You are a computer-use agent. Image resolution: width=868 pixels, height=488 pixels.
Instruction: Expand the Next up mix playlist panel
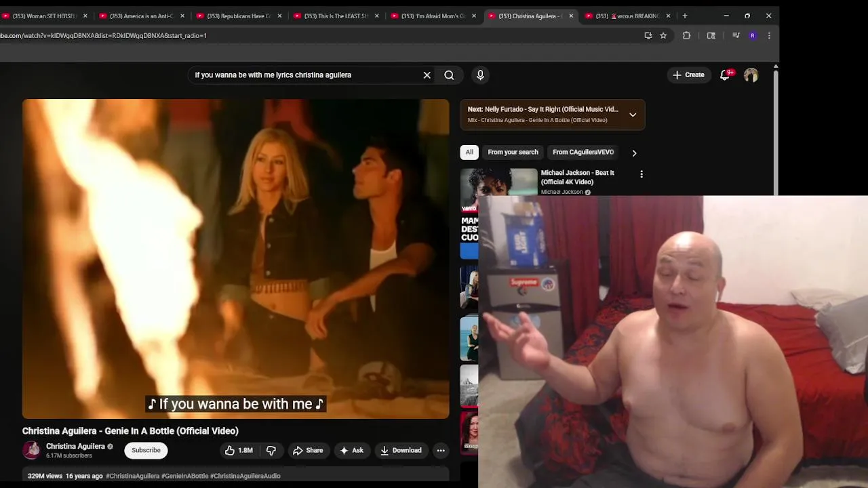tap(633, 115)
